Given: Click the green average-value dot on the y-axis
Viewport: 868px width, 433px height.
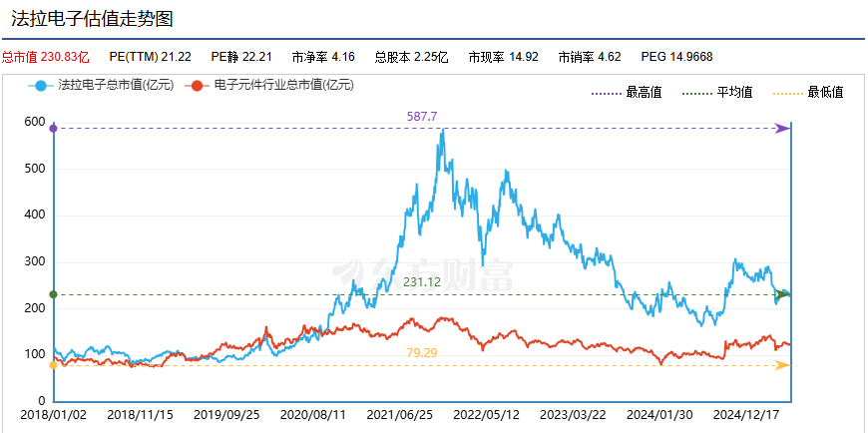Looking at the screenshot, I should coord(53,294).
